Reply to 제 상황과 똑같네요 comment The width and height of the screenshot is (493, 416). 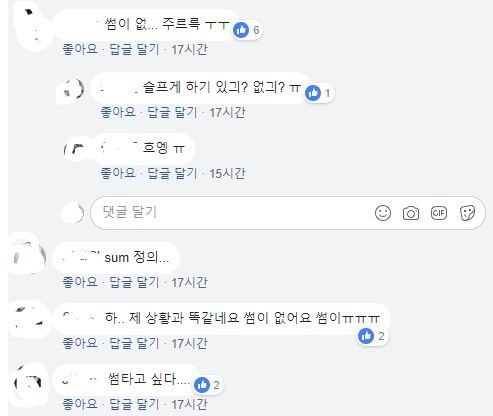pos(134,343)
